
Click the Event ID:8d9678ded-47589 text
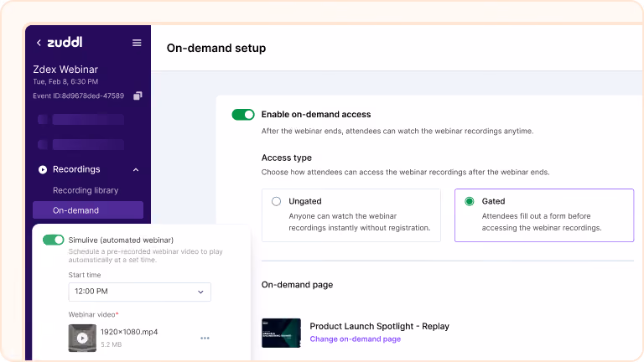pyautogui.click(x=79, y=96)
